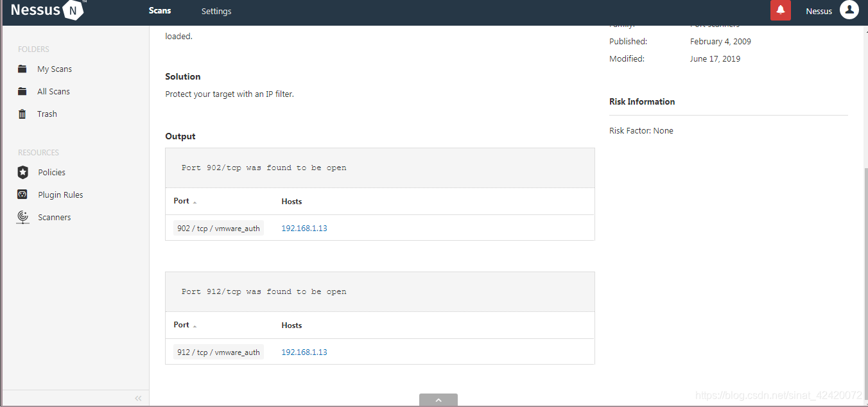Open Policies page
868x407 pixels.
coord(51,172)
